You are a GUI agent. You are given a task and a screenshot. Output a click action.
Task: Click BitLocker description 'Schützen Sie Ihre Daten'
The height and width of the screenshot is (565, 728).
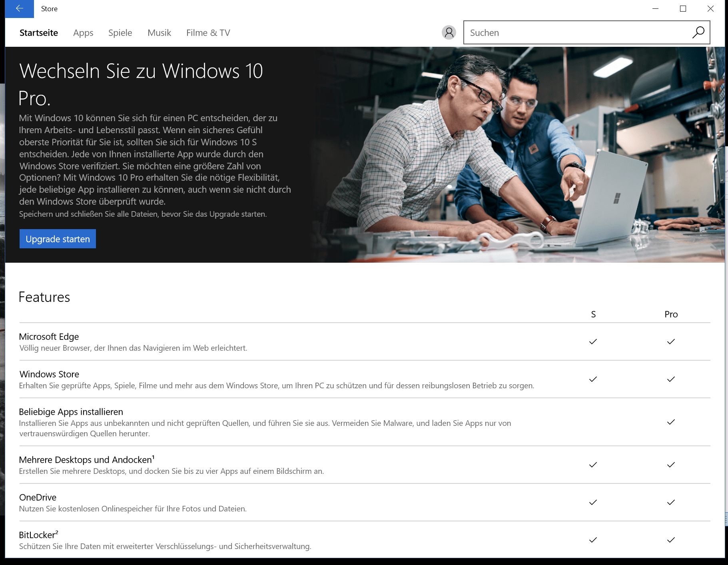coord(165,547)
